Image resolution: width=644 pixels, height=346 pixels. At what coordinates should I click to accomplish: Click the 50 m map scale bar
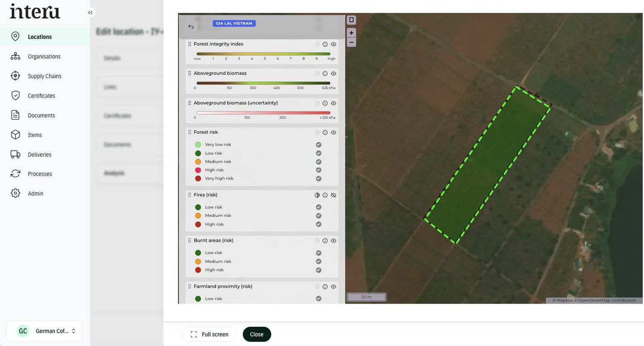coord(366,297)
